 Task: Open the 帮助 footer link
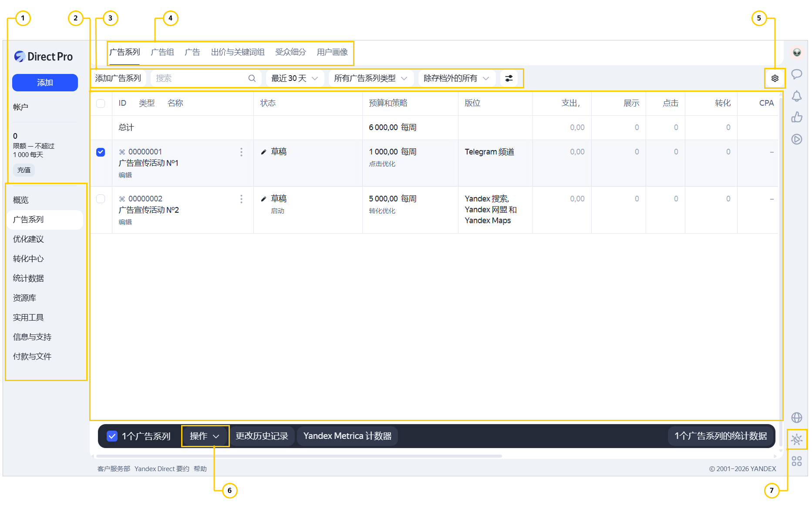pyautogui.click(x=200, y=469)
